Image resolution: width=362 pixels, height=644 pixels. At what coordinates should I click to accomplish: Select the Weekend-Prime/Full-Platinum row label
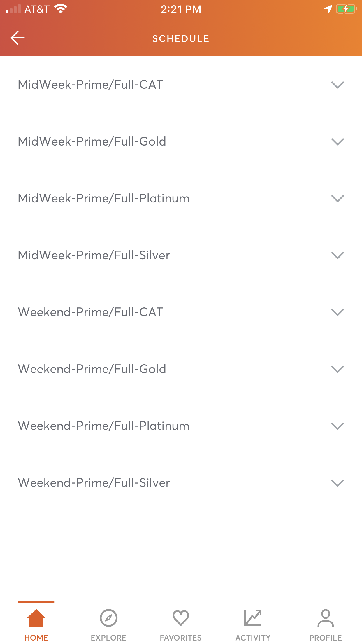[103, 426]
